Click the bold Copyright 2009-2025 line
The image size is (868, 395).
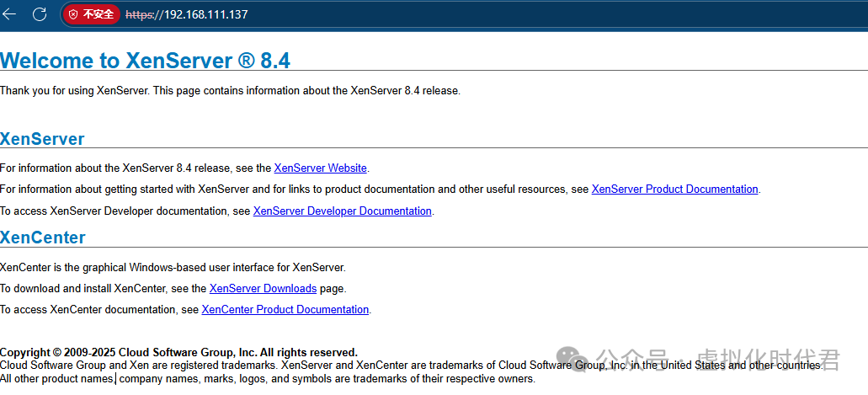pos(178,352)
